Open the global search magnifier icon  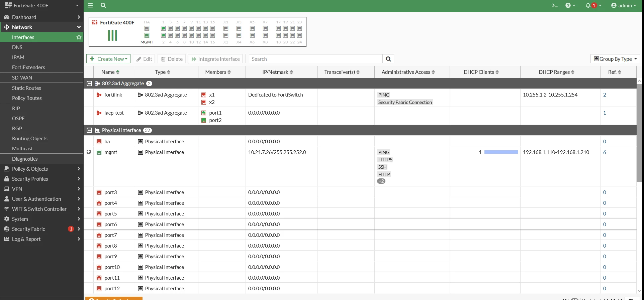tap(103, 5)
